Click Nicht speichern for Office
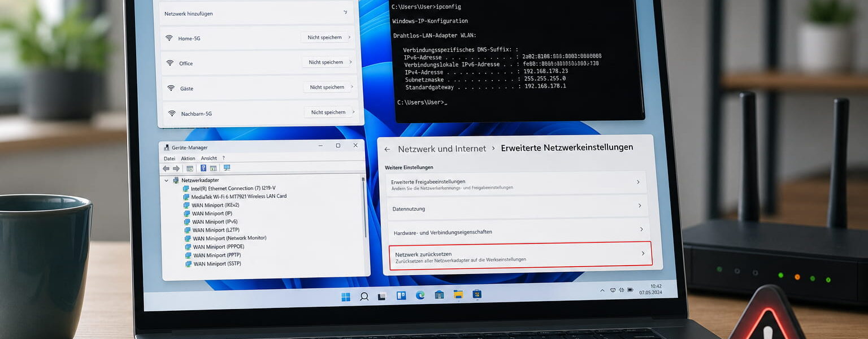Screen dimensions: 868x339 tap(325, 62)
